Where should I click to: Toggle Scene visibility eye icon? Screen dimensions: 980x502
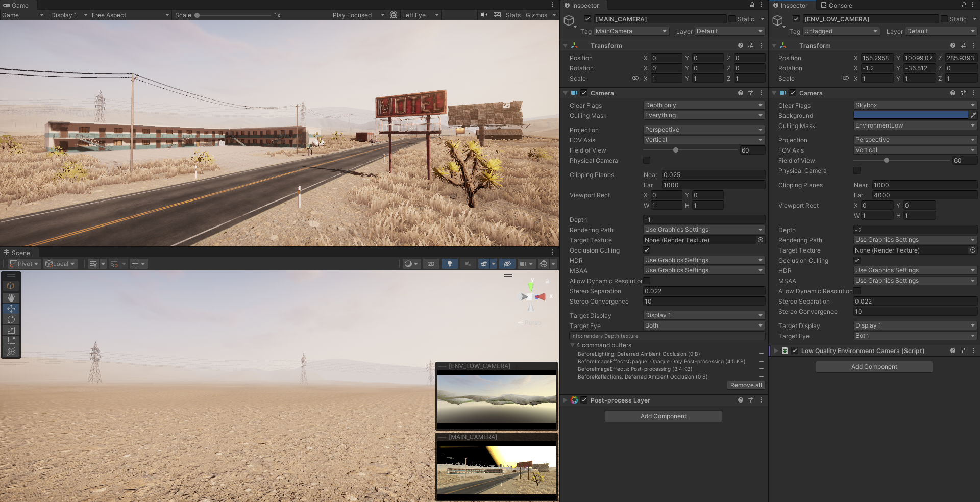[x=507, y=264]
